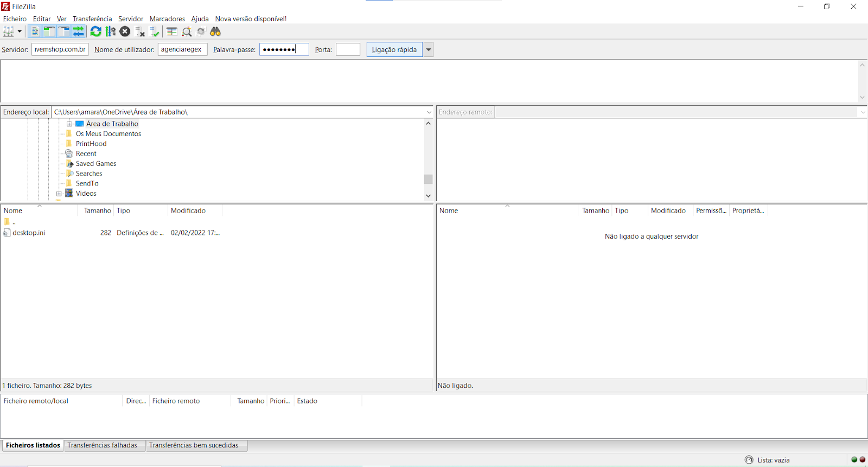The height and width of the screenshot is (467, 868).
Task: Cancel the current operation
Action: pos(125,31)
